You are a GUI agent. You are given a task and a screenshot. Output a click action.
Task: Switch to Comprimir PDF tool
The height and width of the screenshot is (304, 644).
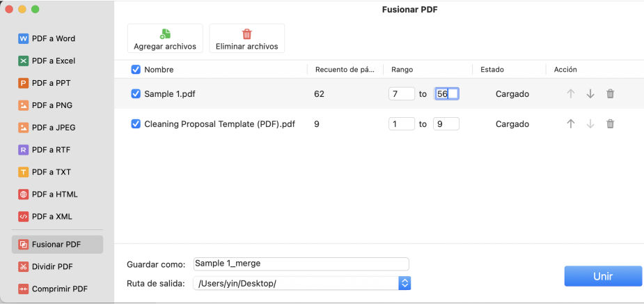click(x=53, y=289)
